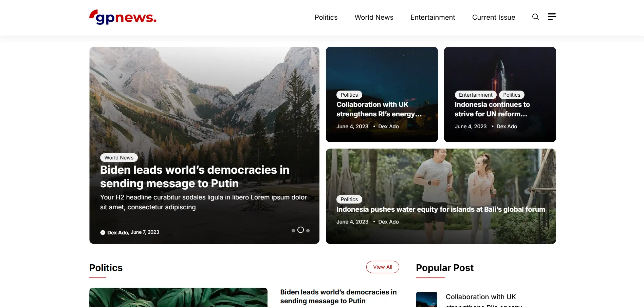Open Politics in top navigation
The width and height of the screenshot is (644, 307).
[x=326, y=17]
